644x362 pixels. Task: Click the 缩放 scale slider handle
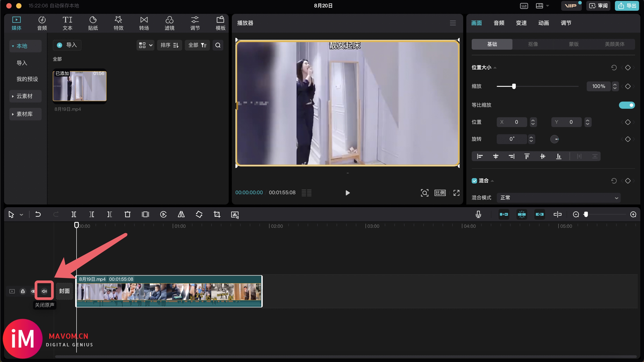point(514,86)
